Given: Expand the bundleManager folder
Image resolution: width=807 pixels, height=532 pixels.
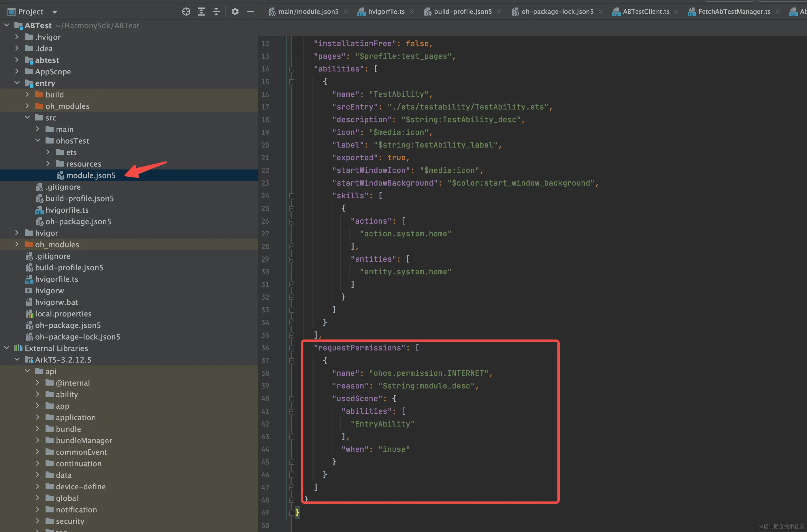Looking at the screenshot, I should point(38,440).
